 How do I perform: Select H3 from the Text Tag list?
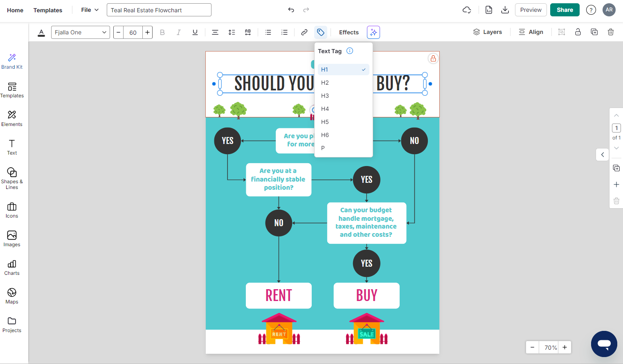tap(324, 95)
